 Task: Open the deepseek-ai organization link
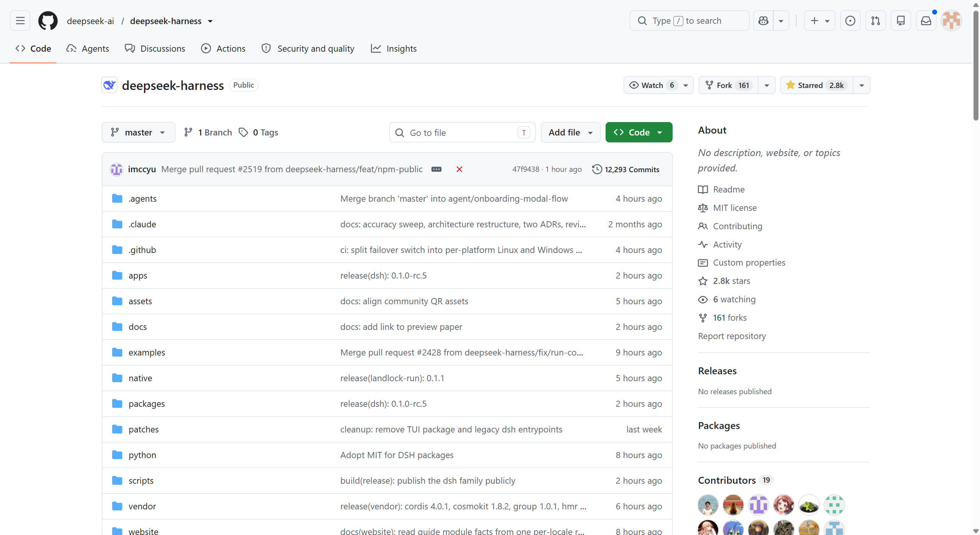tap(90, 21)
